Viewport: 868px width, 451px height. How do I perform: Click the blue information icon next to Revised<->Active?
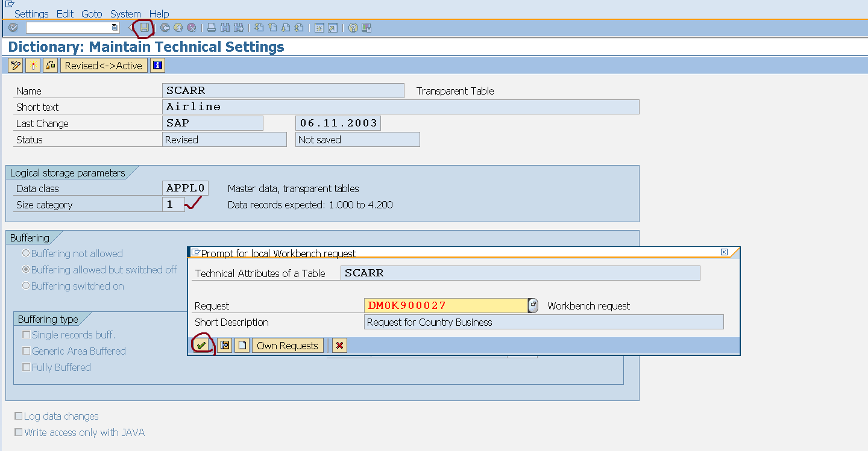[x=157, y=65]
